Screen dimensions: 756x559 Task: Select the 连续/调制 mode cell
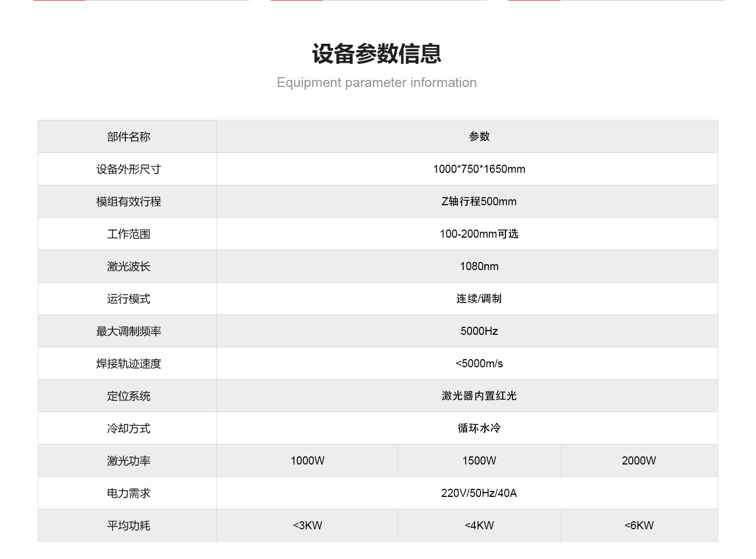479,299
